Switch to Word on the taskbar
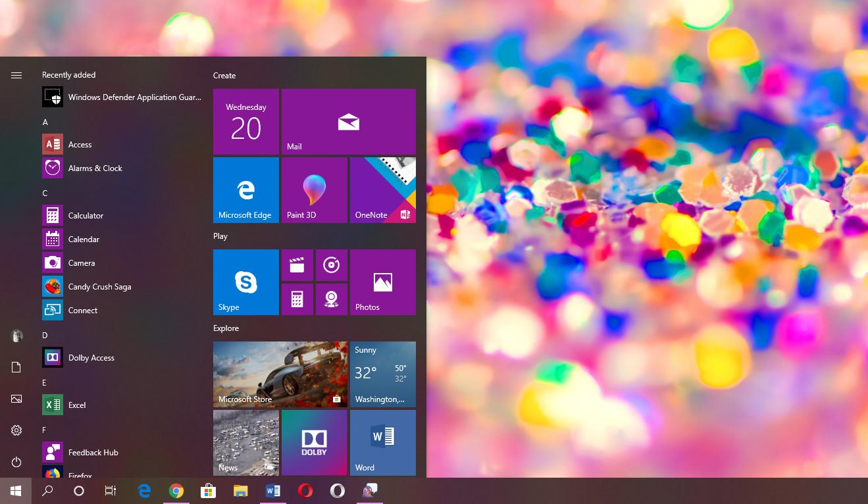 [x=272, y=491]
